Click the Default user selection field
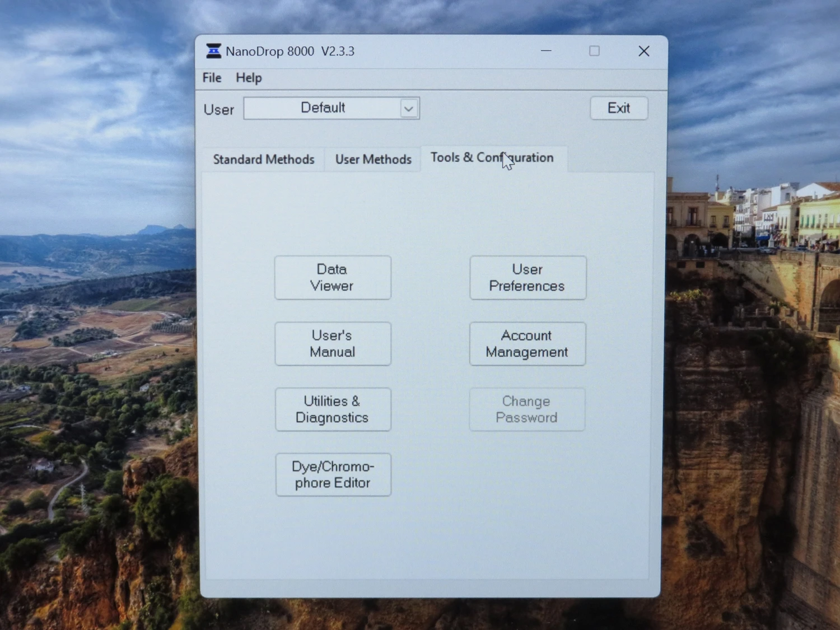 [x=323, y=108]
